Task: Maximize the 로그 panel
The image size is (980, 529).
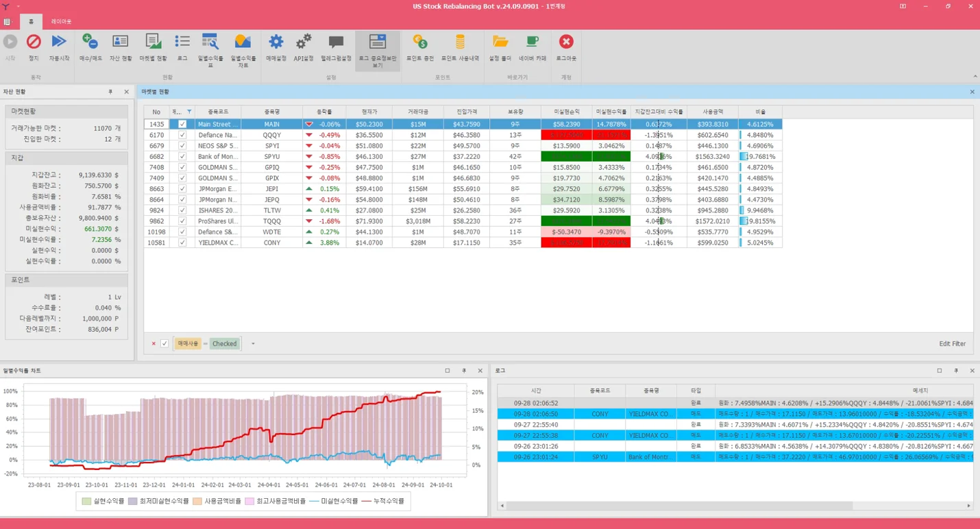Action: [940, 371]
